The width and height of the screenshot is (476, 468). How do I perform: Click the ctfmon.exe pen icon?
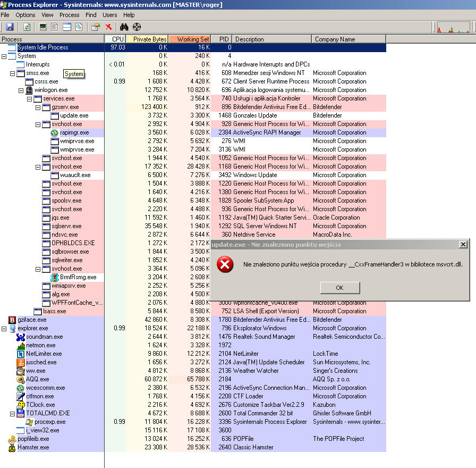coord(21,396)
